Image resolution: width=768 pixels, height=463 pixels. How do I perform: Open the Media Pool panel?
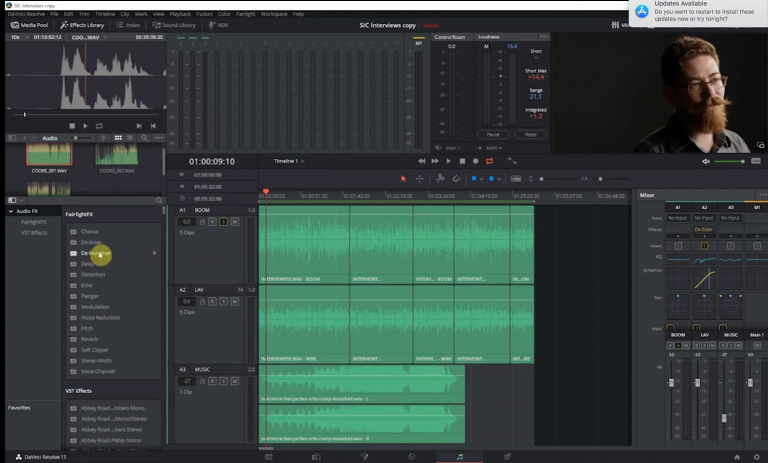point(29,25)
